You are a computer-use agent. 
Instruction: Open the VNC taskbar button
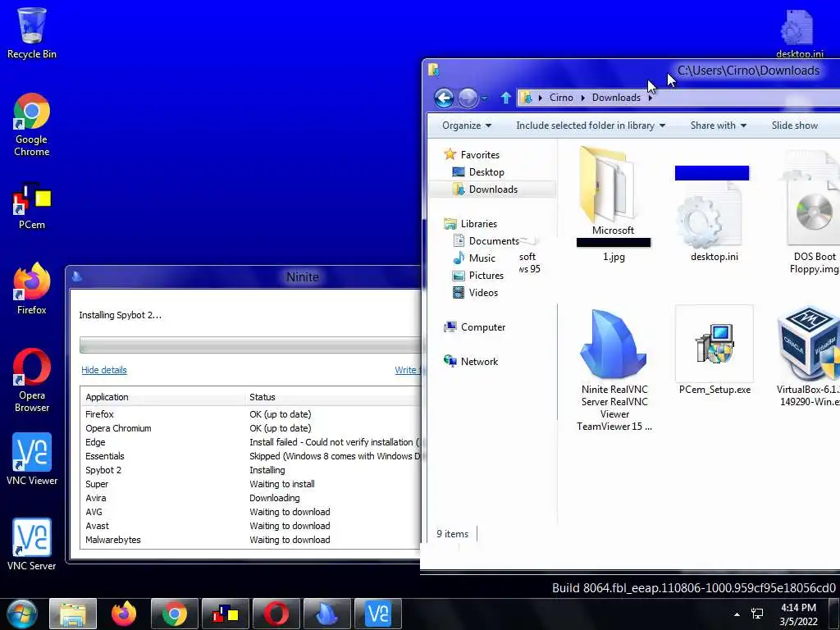click(x=377, y=614)
